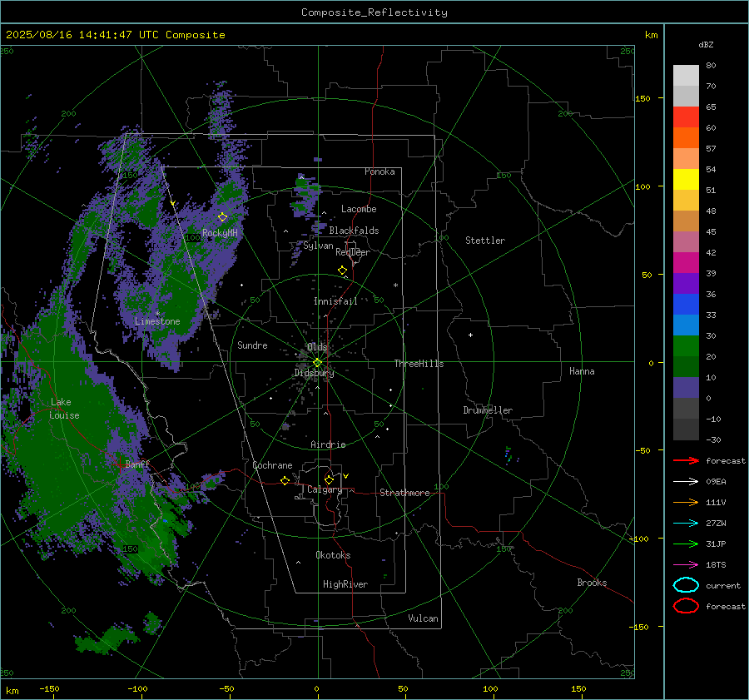
Task: Click the Ponoka city label
Action: pyautogui.click(x=379, y=171)
